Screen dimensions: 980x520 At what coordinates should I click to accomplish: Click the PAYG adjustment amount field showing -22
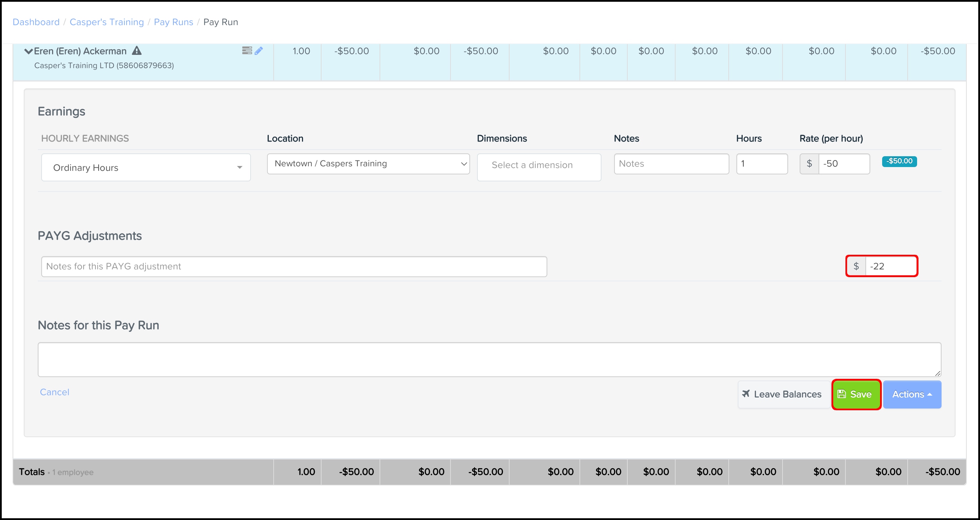[x=891, y=266]
